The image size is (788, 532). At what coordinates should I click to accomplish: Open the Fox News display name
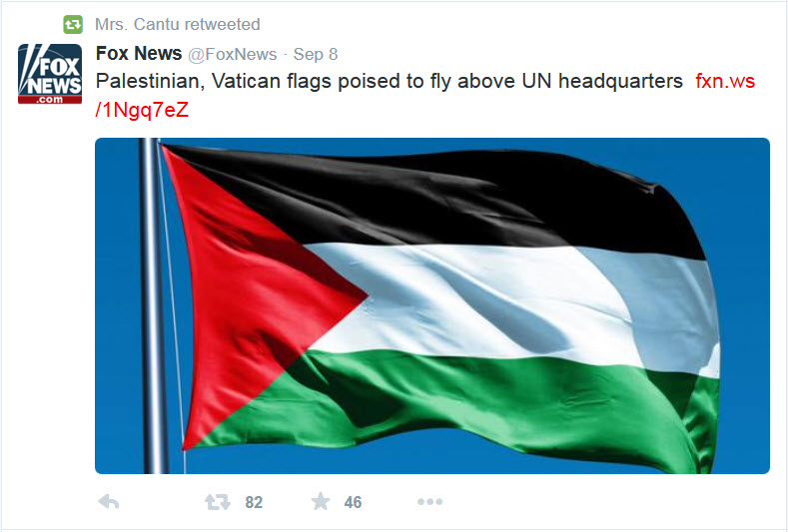click(139, 53)
